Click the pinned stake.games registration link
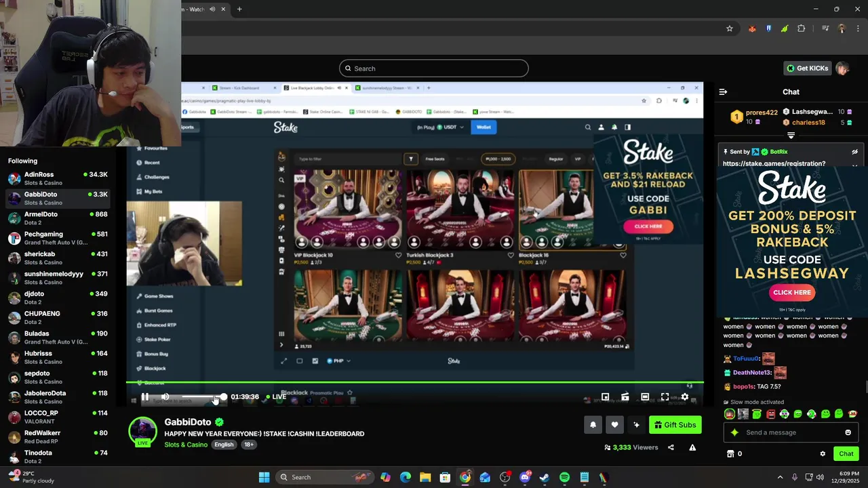Image resolution: width=868 pixels, height=488 pixels. [774, 163]
